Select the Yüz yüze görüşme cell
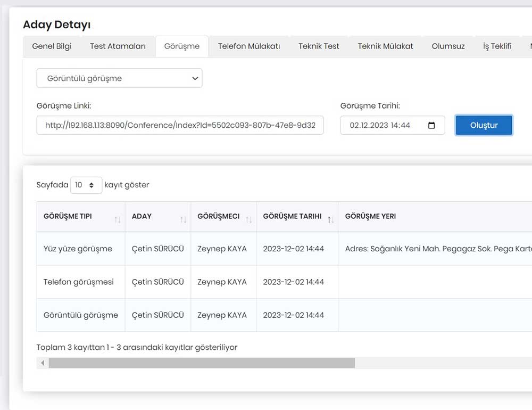 (81, 249)
